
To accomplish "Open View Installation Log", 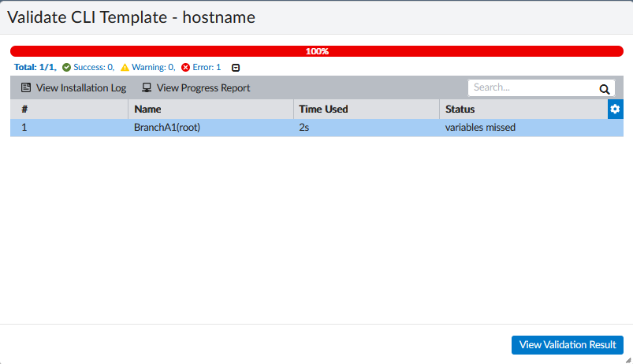I will coord(73,87).
